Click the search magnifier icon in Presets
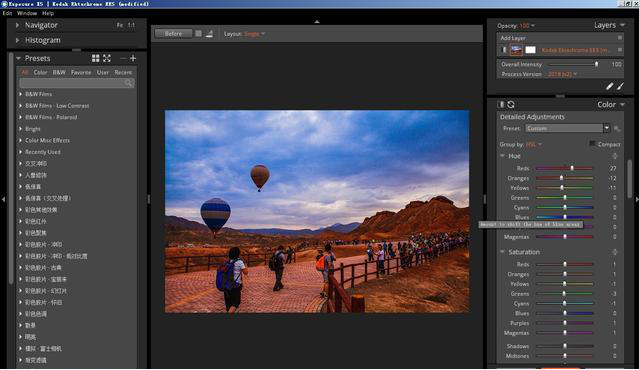Screen dimensions: 639x370 coord(129,83)
